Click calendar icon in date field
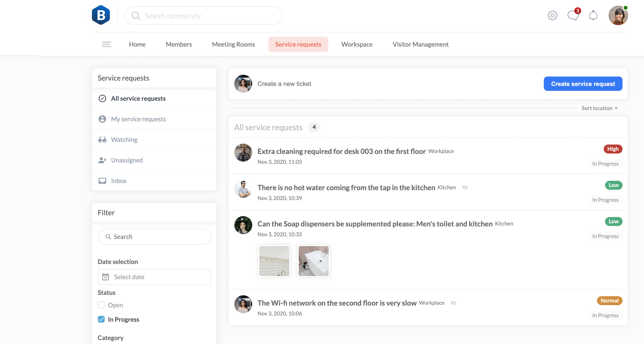The width and height of the screenshot is (644, 344). click(x=105, y=277)
